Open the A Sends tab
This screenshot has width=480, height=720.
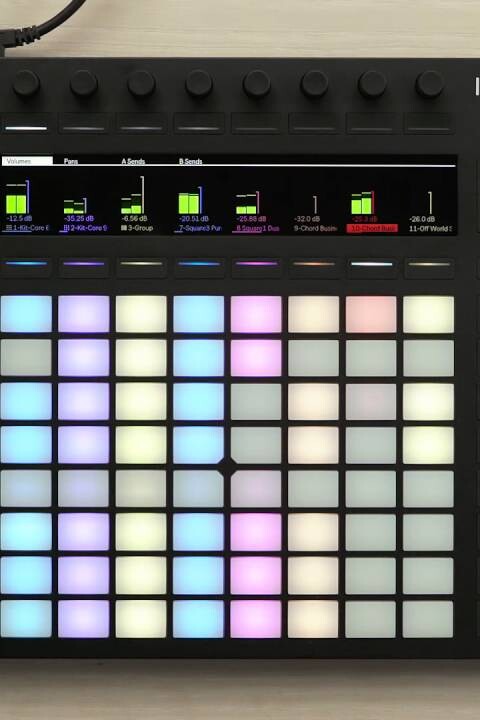(133, 161)
